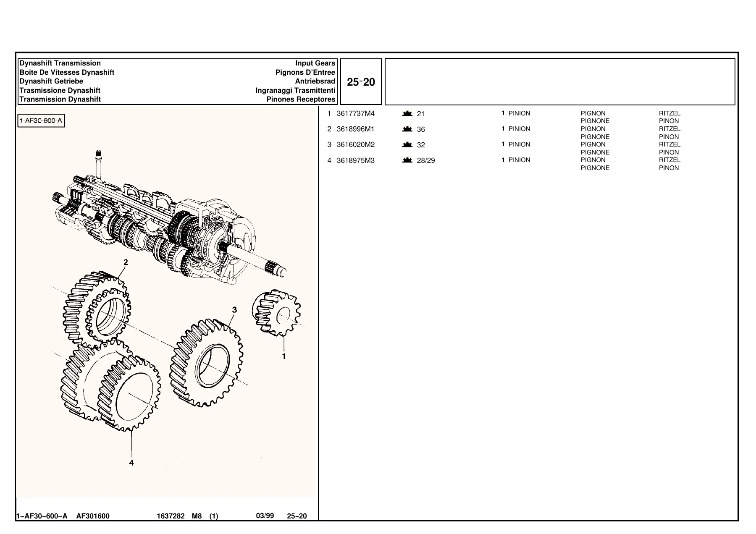Viewport: 756px width, 534px height.
Task: Click 'PIGNON' in the 3616020M2 row
Action: [x=593, y=144]
